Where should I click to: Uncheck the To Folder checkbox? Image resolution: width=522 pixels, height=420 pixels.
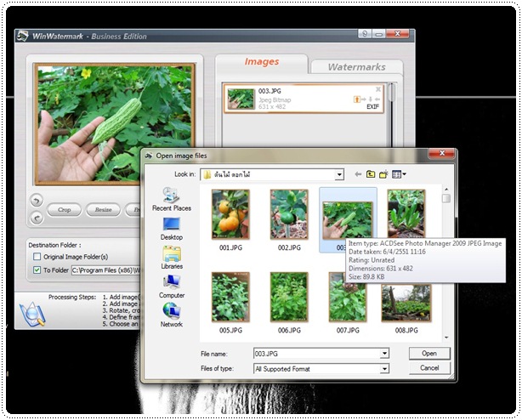[x=37, y=270]
